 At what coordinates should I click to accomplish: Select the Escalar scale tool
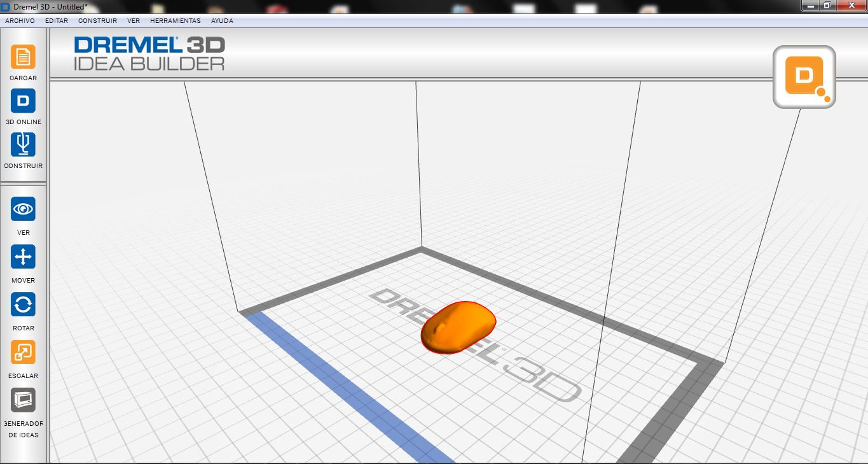(x=23, y=352)
